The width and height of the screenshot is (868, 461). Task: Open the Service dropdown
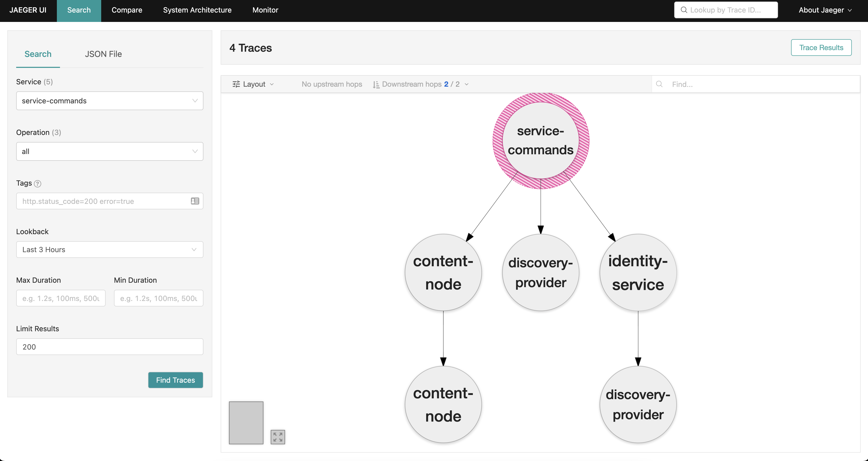pyautogui.click(x=110, y=101)
